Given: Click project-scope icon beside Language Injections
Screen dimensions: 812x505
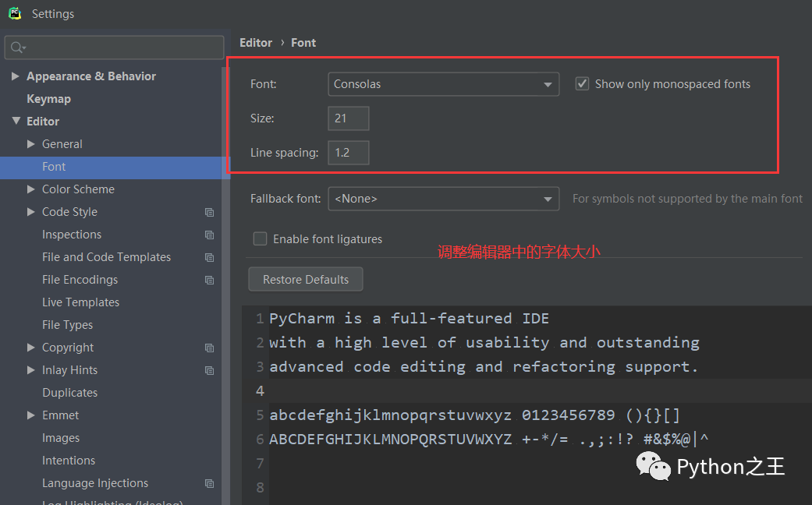Looking at the screenshot, I should click(x=209, y=483).
